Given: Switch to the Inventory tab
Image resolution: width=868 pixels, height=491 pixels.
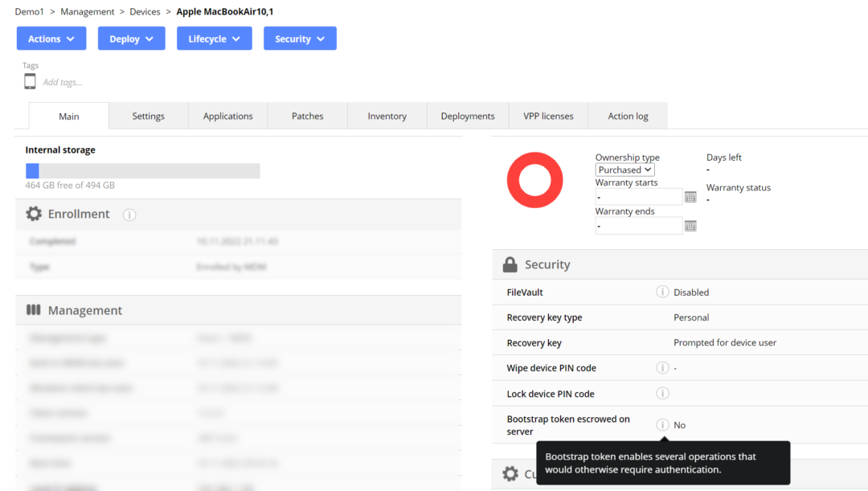Looking at the screenshot, I should (x=387, y=116).
